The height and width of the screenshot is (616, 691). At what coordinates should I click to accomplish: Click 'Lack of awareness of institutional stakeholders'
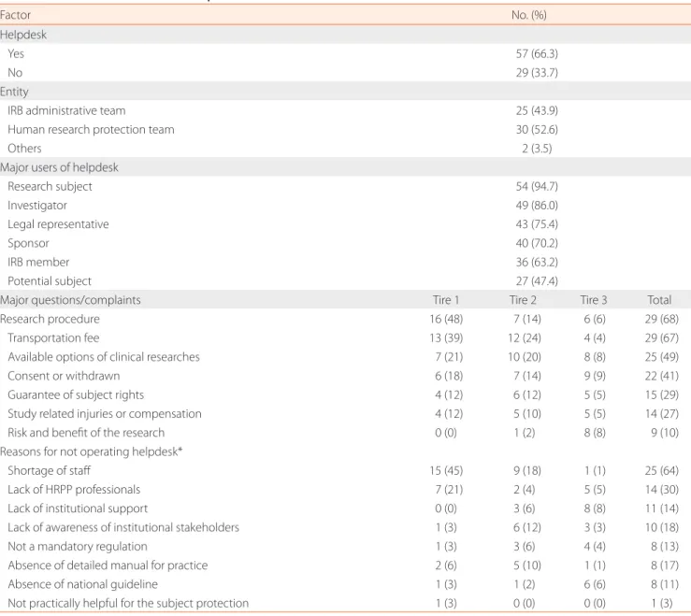point(123,527)
